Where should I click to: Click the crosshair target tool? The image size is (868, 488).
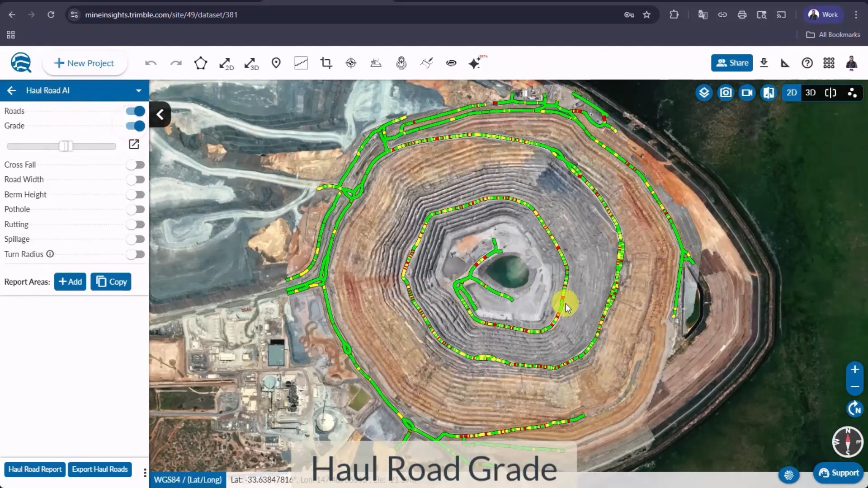tap(351, 63)
